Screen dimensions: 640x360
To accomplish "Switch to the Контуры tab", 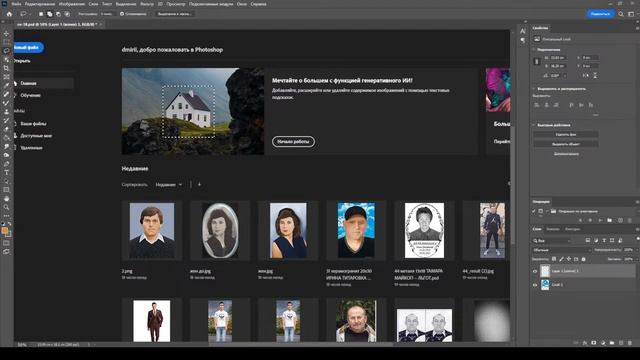I will click(x=573, y=229).
